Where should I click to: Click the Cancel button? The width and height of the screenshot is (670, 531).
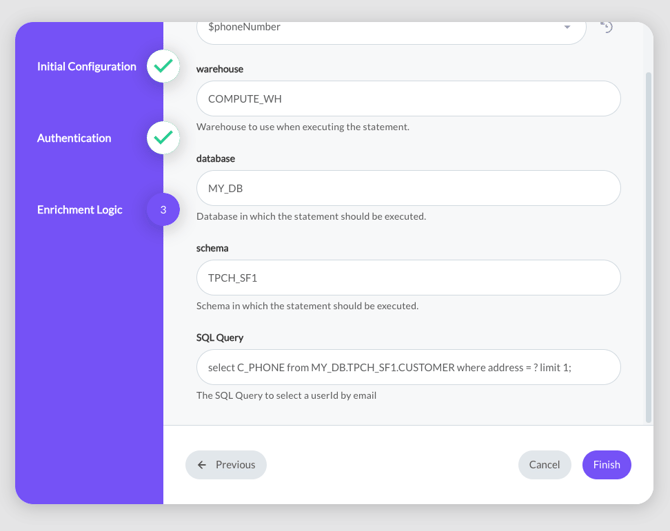(x=544, y=465)
